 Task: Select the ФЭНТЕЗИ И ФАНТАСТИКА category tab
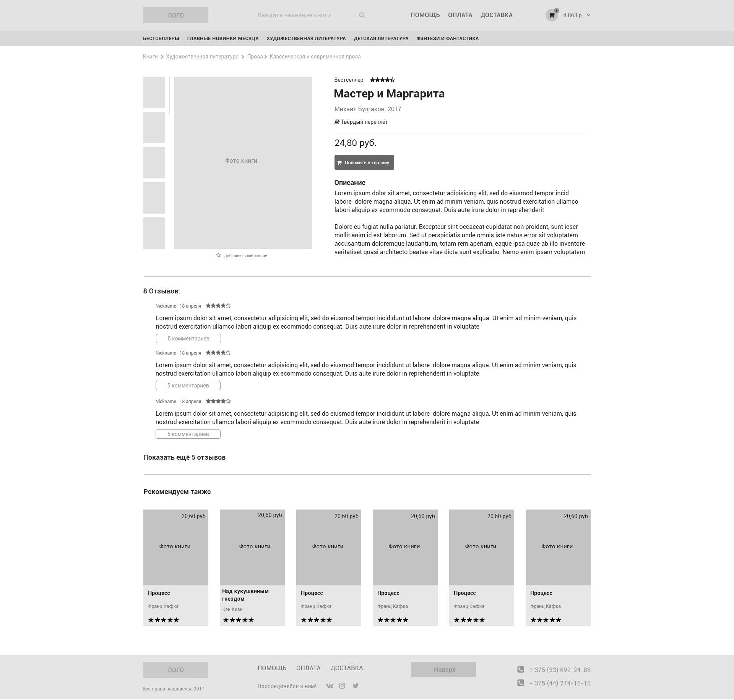point(447,38)
